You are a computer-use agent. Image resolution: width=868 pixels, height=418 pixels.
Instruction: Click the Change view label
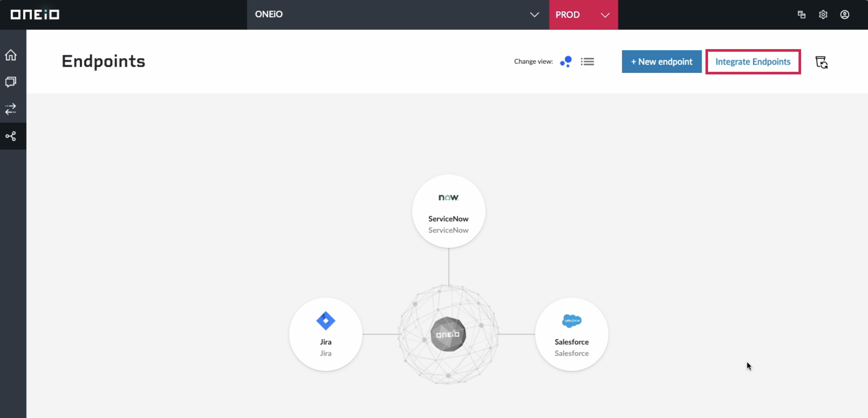coord(534,61)
